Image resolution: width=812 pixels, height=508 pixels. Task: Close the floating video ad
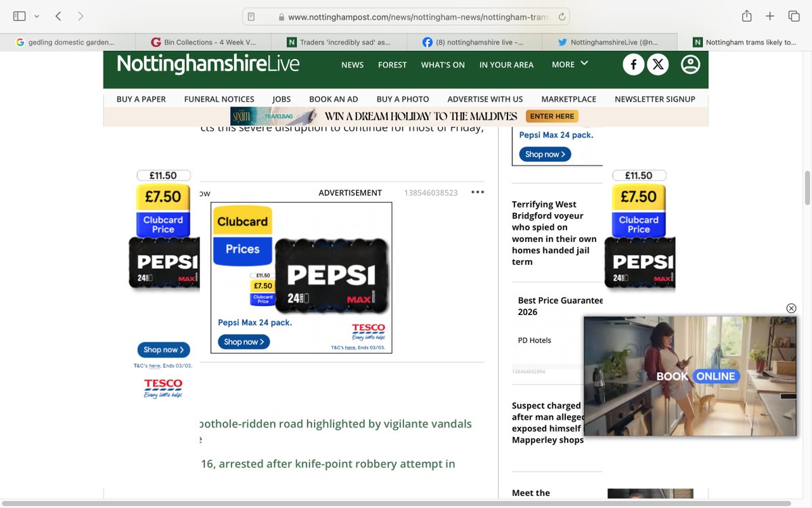pos(791,308)
